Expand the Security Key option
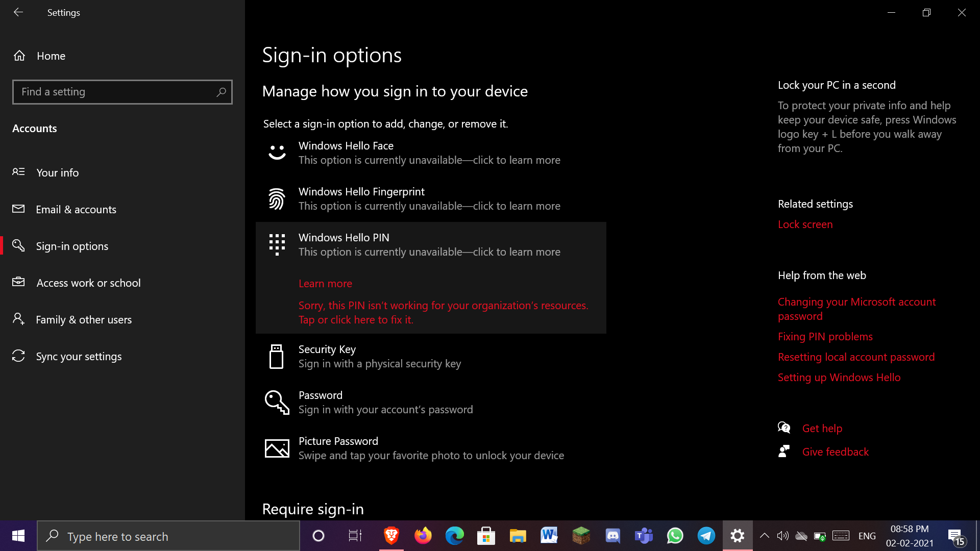 (431, 357)
